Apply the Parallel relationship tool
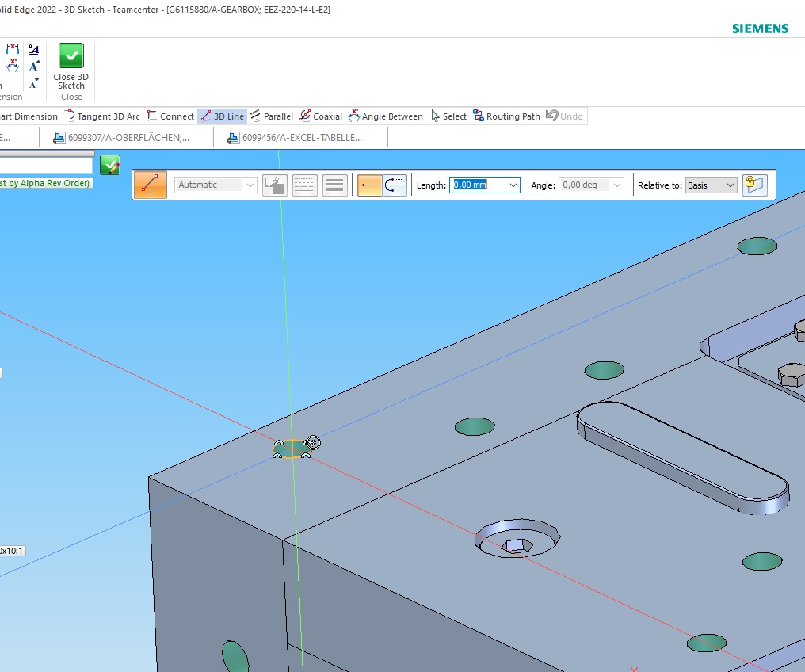This screenshot has width=805, height=672. click(x=272, y=116)
